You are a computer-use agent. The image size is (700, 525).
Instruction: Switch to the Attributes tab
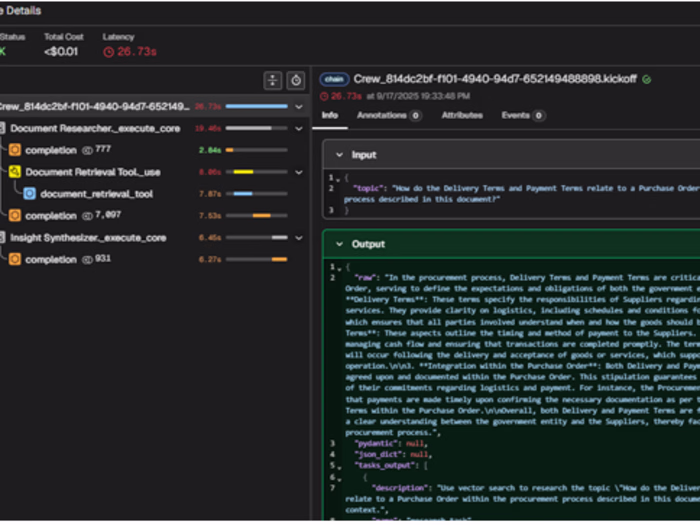click(x=462, y=116)
